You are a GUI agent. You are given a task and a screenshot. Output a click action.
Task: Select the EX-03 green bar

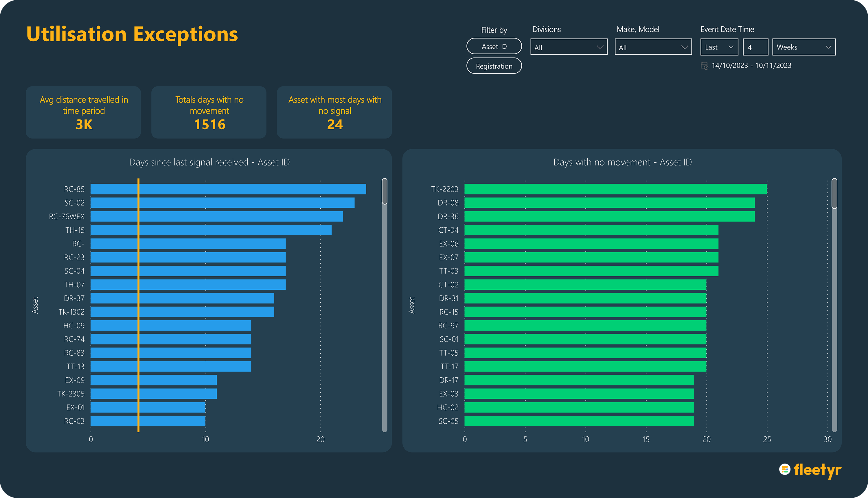coord(579,394)
